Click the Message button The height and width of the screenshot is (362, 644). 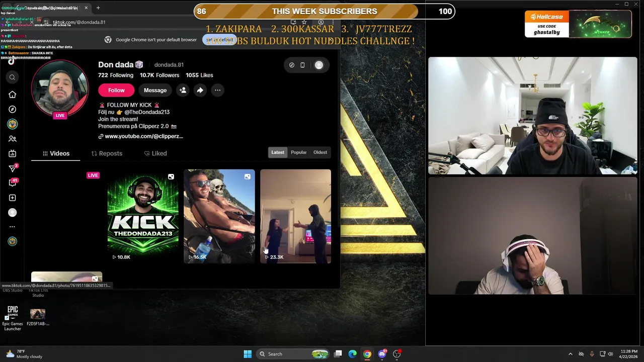click(x=155, y=90)
